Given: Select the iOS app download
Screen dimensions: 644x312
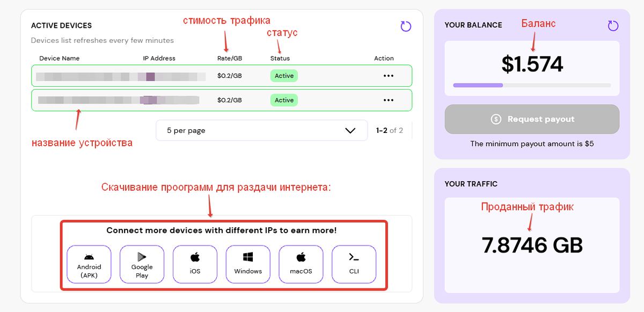Looking at the screenshot, I should 195,264.
